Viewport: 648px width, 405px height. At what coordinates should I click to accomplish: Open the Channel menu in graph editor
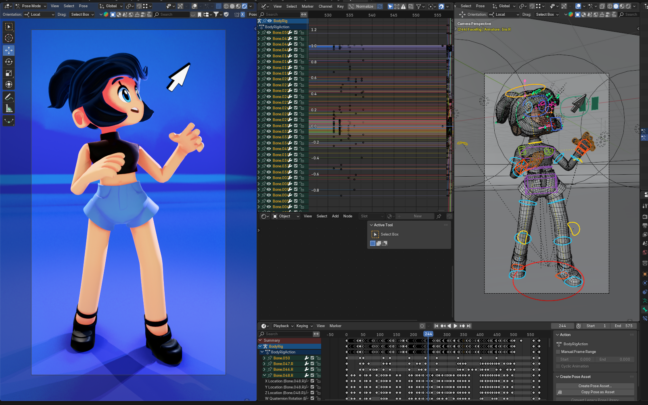pos(323,5)
